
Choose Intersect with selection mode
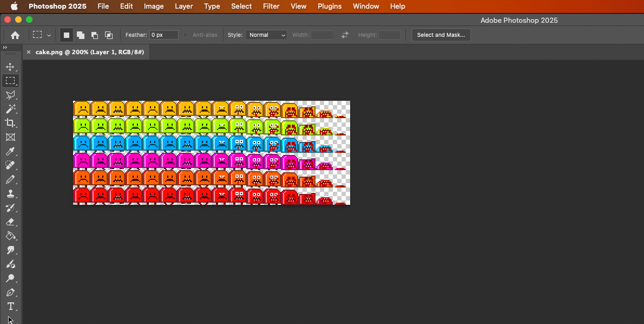click(109, 35)
